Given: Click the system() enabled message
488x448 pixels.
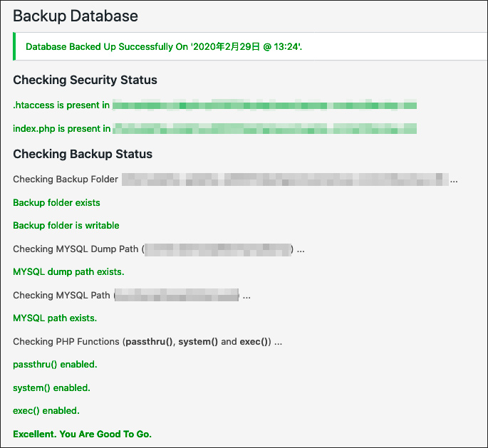Looking at the screenshot, I should point(51,388).
